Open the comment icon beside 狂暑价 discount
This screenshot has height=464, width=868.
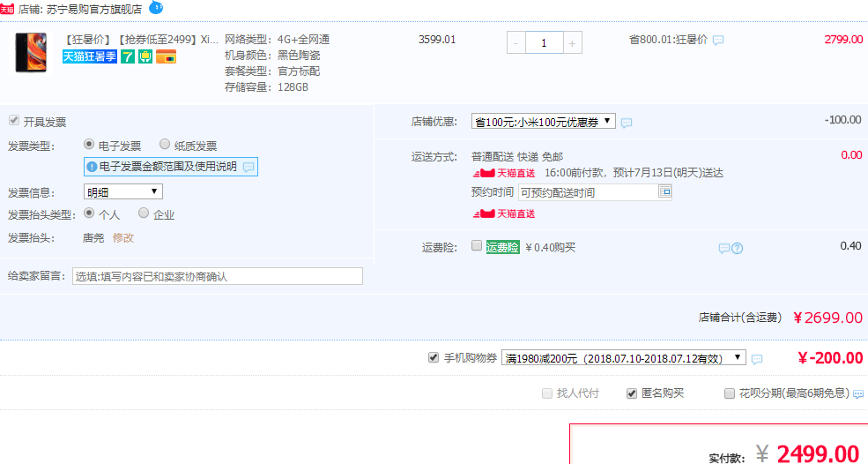point(718,40)
